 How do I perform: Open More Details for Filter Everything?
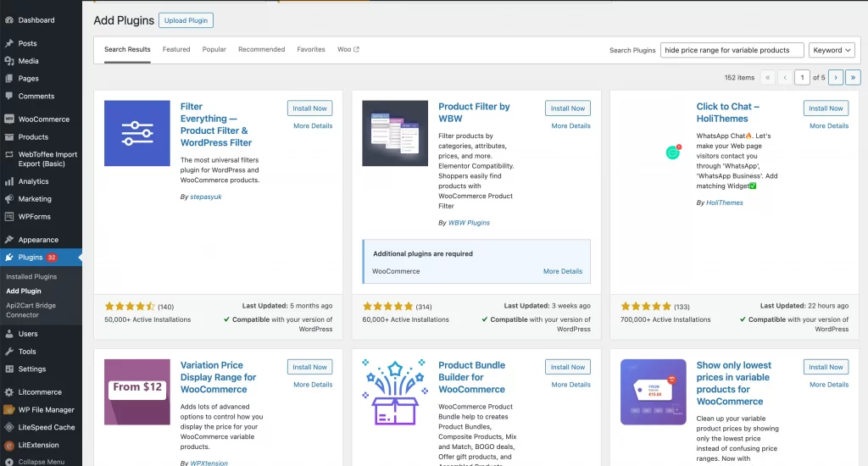pos(313,126)
